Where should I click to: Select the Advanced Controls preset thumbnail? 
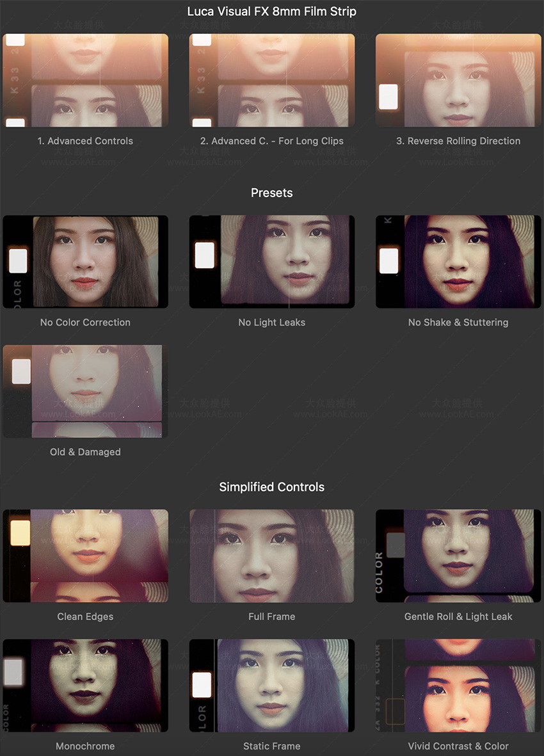(85, 80)
